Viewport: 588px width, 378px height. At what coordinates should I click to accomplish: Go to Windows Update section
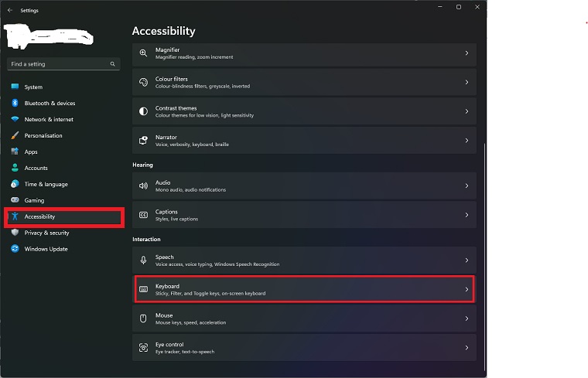coord(46,249)
